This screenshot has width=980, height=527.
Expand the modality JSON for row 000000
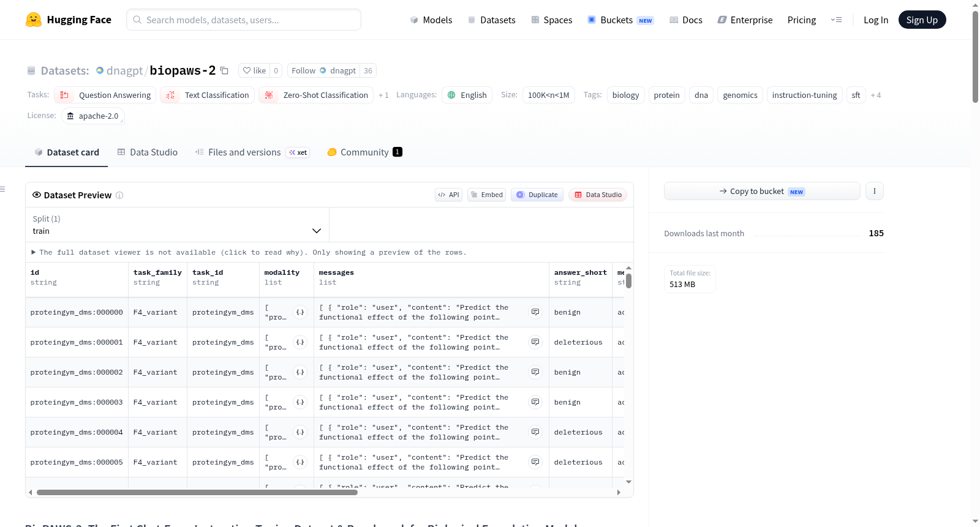point(300,312)
